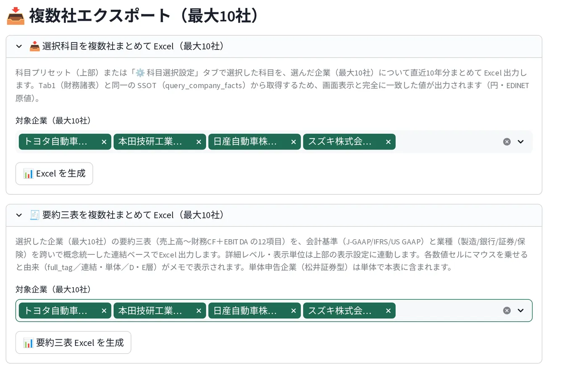Click the first 対象企業（最大10社） label
Viewport: 588px width, 369px height.
pos(53,121)
